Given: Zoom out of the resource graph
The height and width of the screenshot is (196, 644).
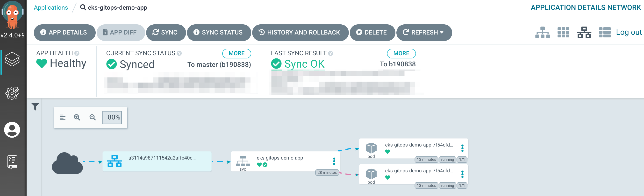Looking at the screenshot, I should 93,117.
